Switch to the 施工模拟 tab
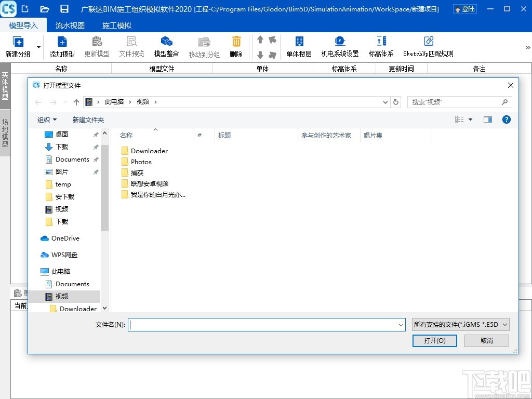 116,25
